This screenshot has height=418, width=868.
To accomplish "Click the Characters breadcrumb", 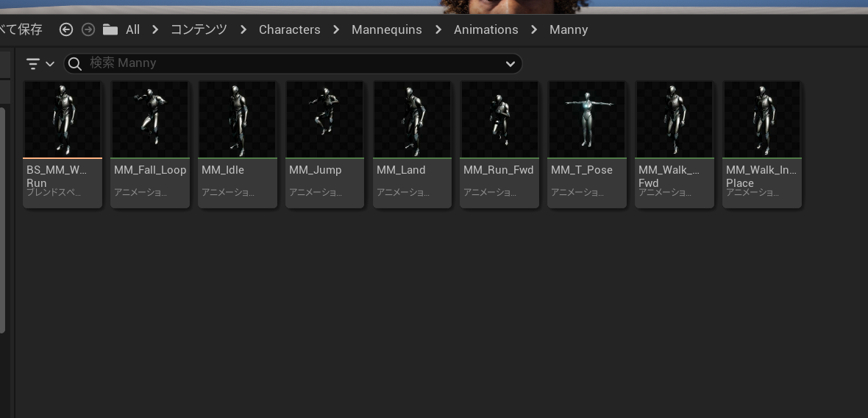I will [289, 29].
